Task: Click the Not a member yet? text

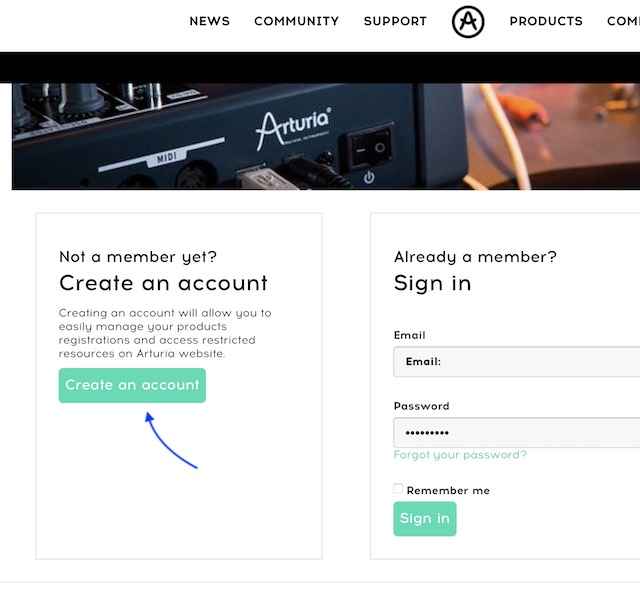Action: click(138, 257)
